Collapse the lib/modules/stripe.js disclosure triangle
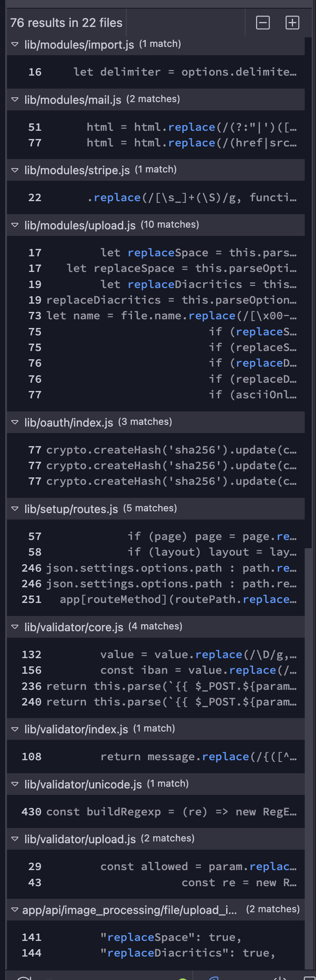Image resolution: width=316 pixels, height=980 pixels. 15,170
